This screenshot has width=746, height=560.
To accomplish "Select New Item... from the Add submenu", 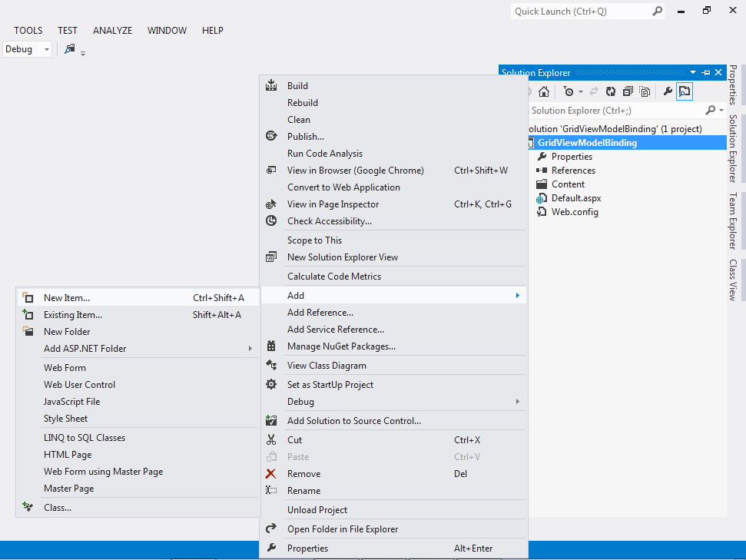I will 67,298.
